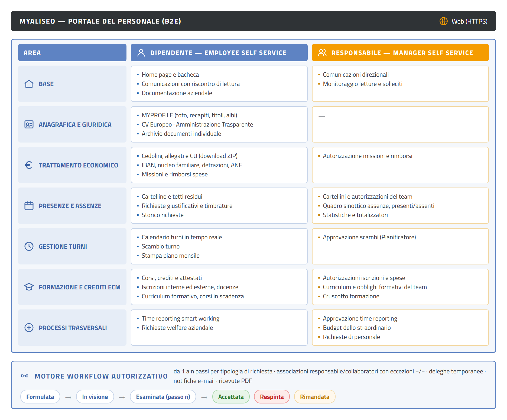The width and height of the screenshot is (507, 420).
Task: Click the house icon next to BASE
Action: (29, 84)
